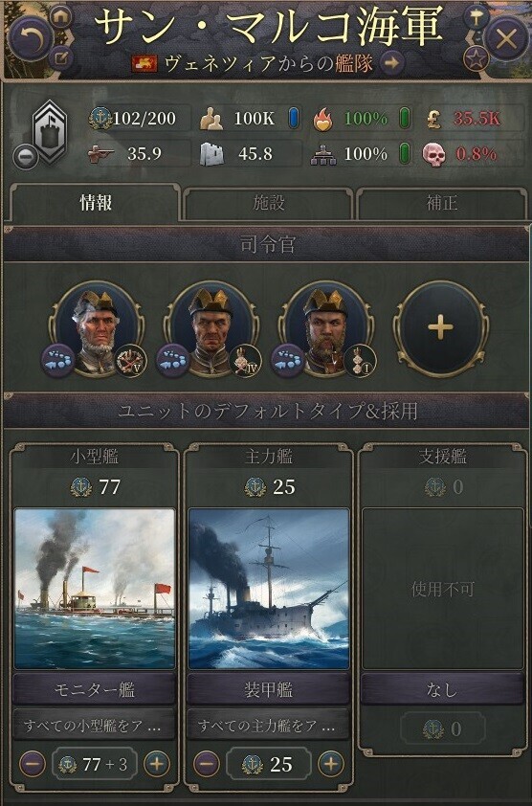This screenshot has height=806, width=532.
Task: Click the first admiral's order icon
Action: click(57, 360)
